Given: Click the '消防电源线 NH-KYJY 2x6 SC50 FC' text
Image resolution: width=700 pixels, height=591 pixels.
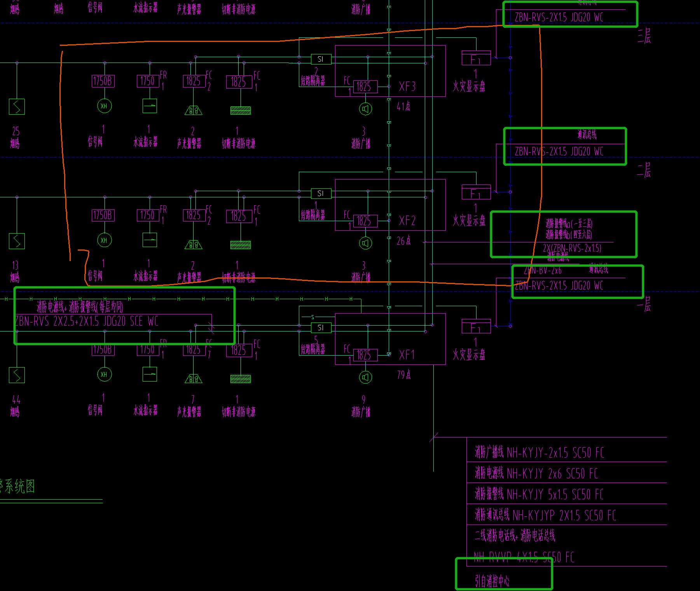Looking at the screenshot, I should point(536,473).
